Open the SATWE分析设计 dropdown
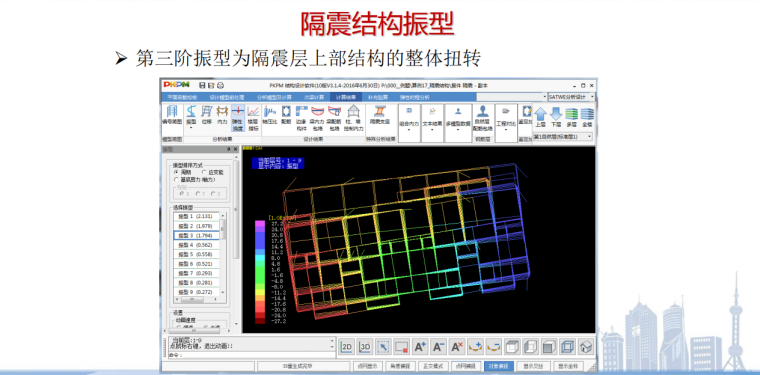 pyautogui.click(x=571, y=97)
